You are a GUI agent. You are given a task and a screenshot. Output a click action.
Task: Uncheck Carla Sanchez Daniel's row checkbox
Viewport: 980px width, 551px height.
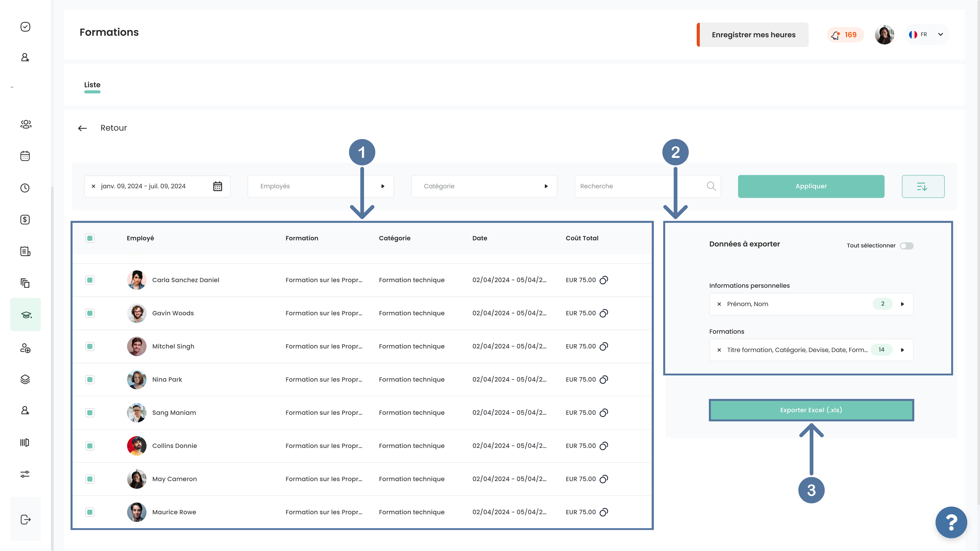point(90,280)
